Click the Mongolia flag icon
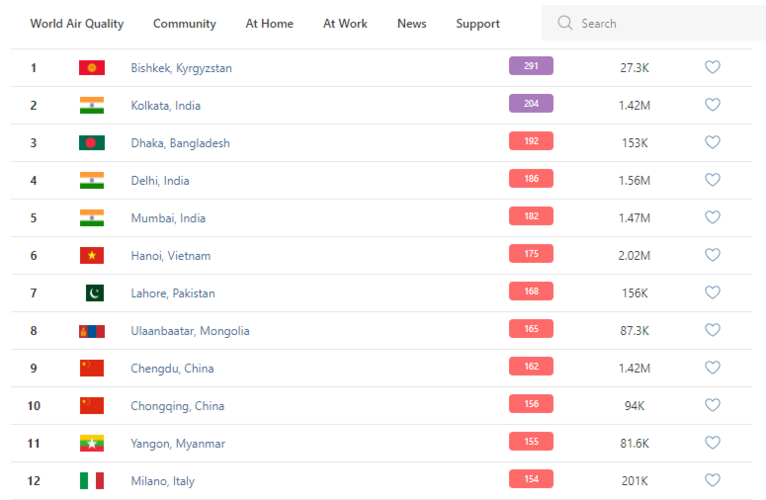 (92, 331)
